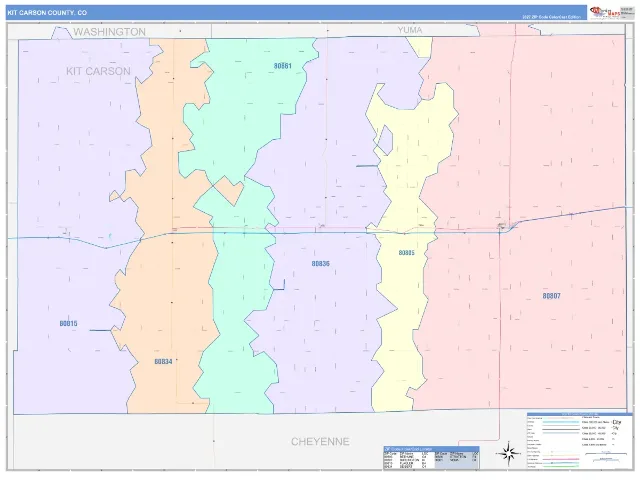This screenshot has height=480, width=640.
Task: Open the ZIP code locator table
Action: tap(431, 458)
